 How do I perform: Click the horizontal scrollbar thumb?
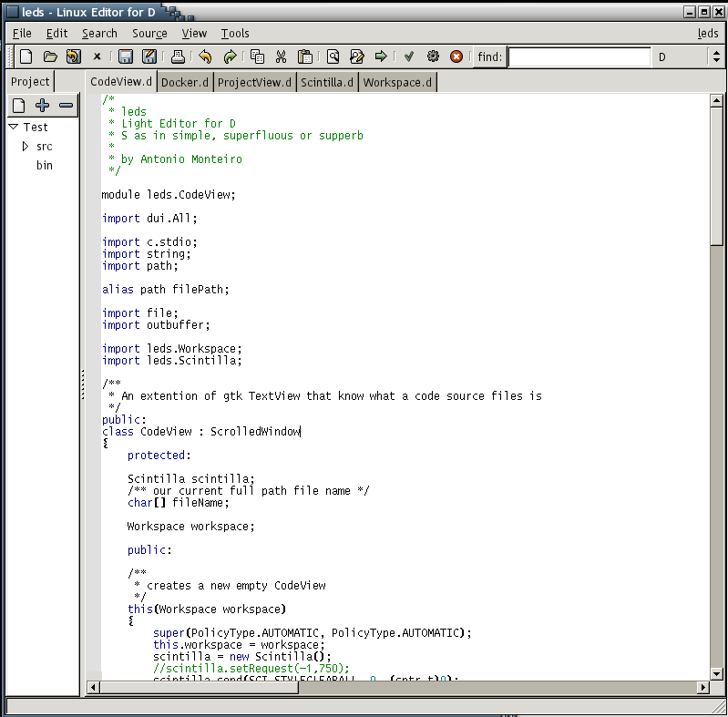click(x=200, y=687)
